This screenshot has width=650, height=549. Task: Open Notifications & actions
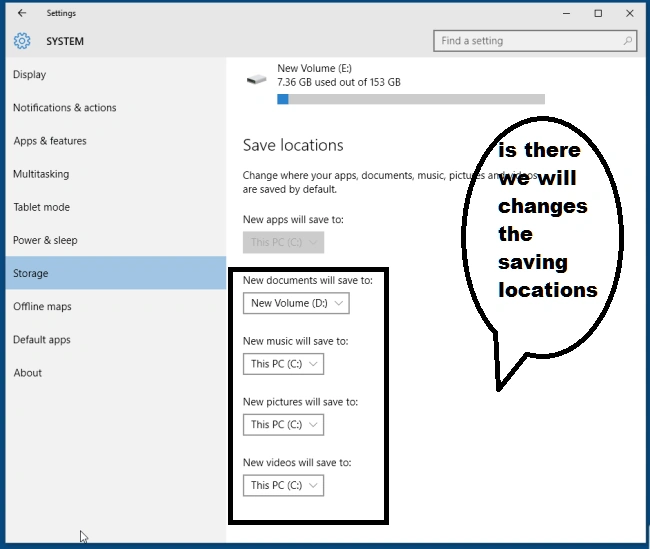pyautogui.click(x=116, y=108)
